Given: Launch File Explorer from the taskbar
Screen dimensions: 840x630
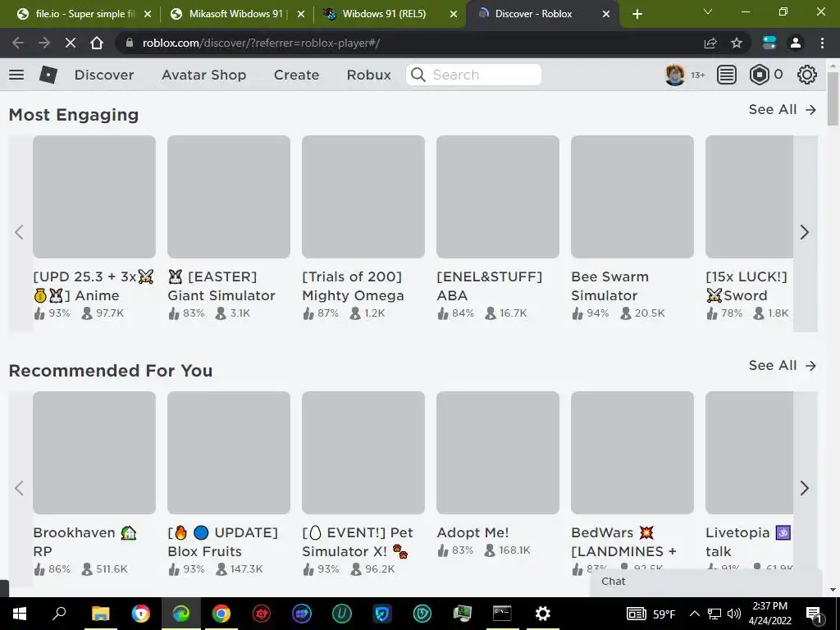Looking at the screenshot, I should point(100,614).
